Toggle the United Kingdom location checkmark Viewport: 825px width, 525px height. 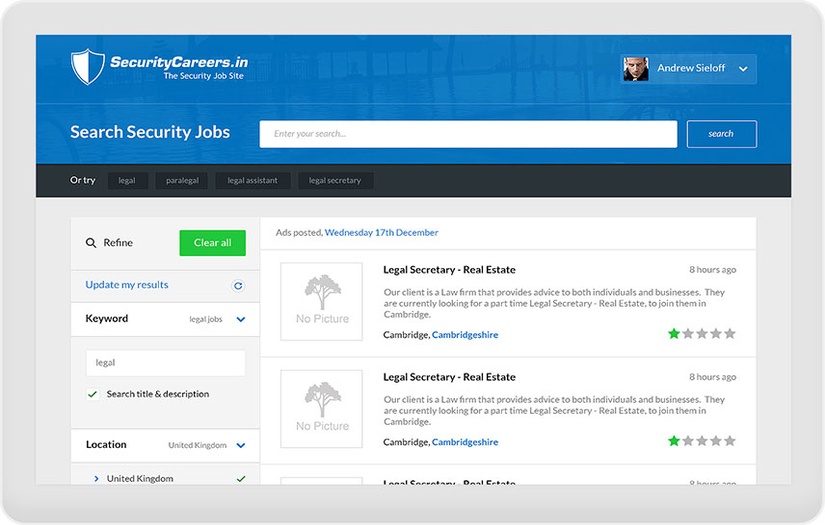pos(240,479)
